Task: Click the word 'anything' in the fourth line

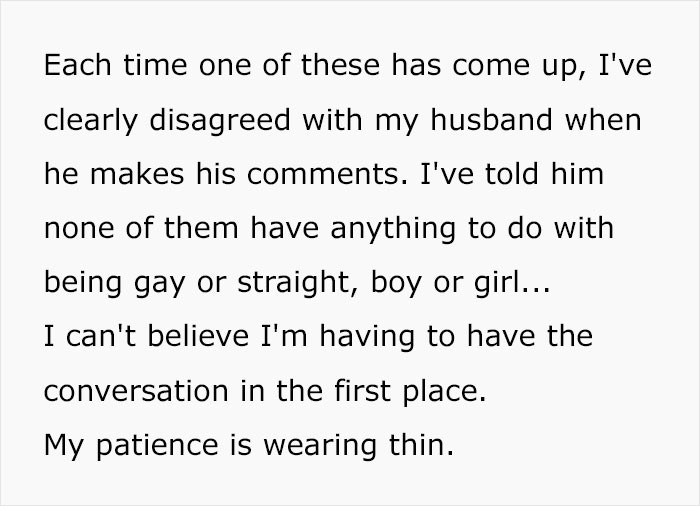Action: tap(393, 230)
